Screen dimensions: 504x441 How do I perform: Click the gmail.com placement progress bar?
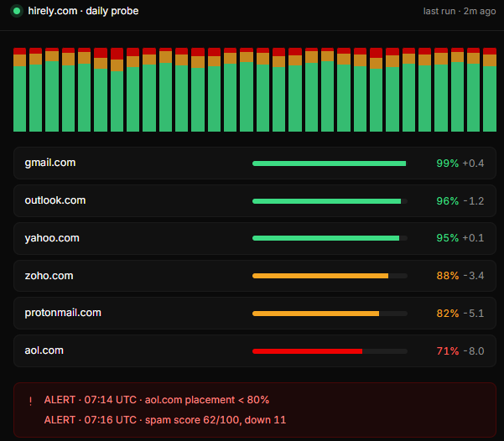click(330, 163)
